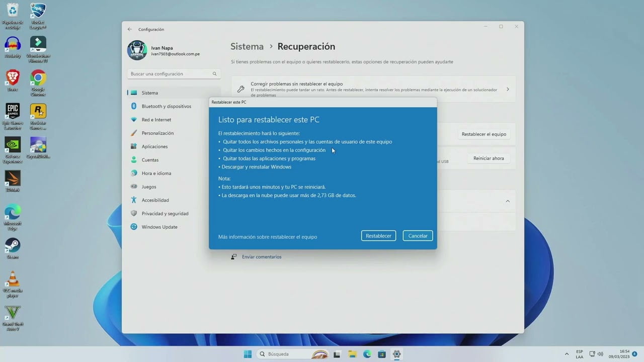Open the volume icon in the system tray

click(x=601, y=354)
